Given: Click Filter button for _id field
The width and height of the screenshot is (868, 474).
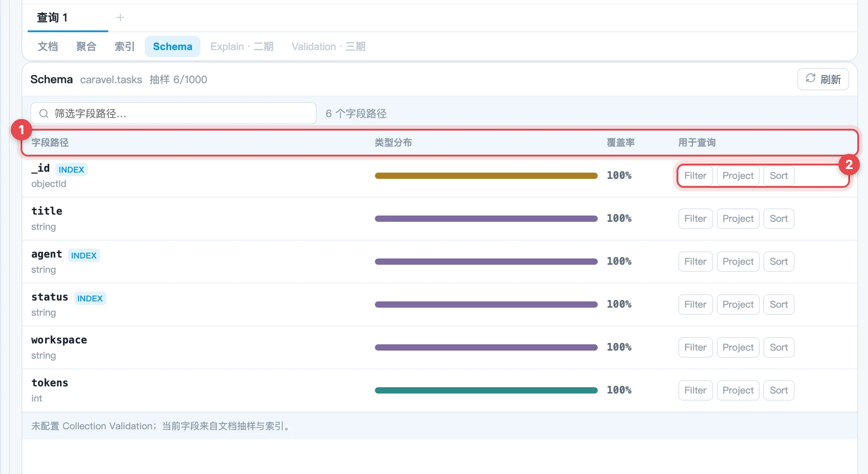Looking at the screenshot, I should (x=695, y=176).
